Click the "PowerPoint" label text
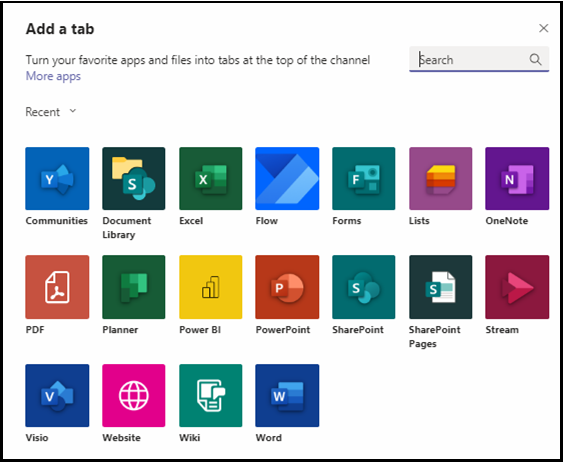The image size is (563, 462). point(283,330)
